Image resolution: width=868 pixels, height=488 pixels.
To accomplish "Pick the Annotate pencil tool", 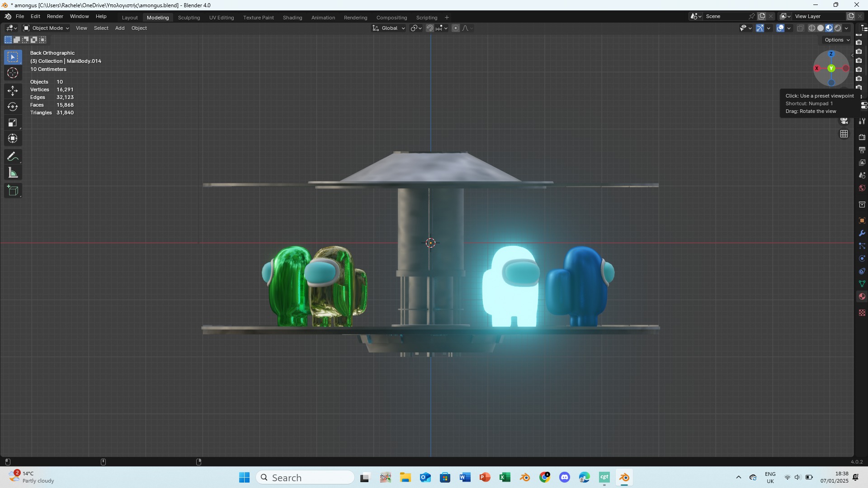I will 13,157.
